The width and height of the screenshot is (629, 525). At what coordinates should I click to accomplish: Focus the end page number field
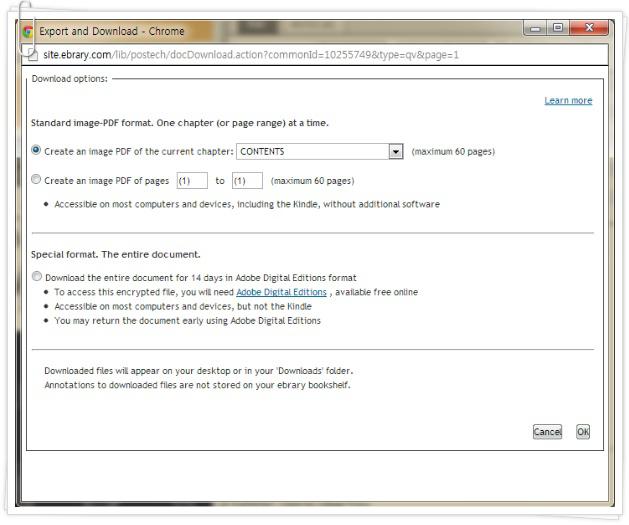tap(248, 181)
